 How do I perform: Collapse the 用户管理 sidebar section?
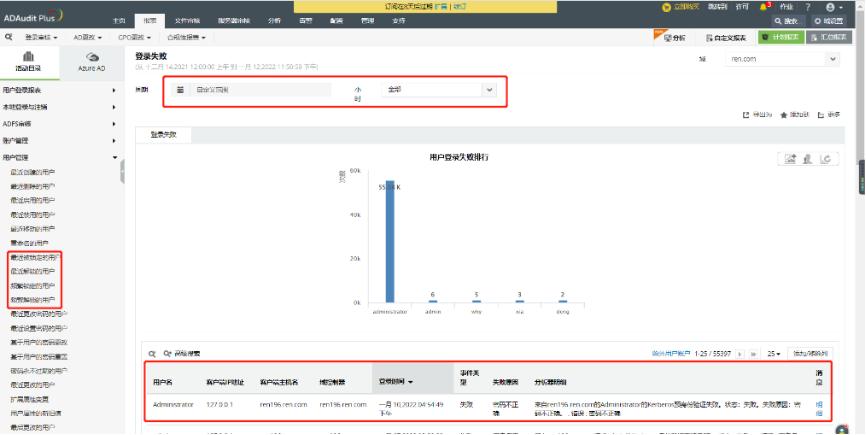(x=114, y=157)
